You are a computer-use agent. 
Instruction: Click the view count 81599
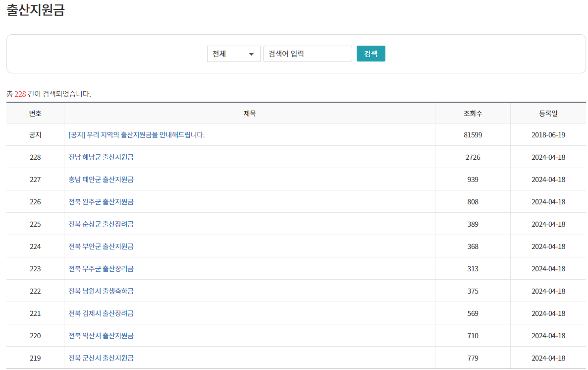(x=473, y=135)
